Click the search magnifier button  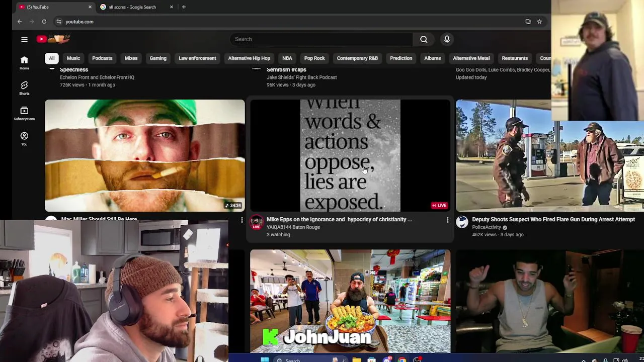coord(424,39)
